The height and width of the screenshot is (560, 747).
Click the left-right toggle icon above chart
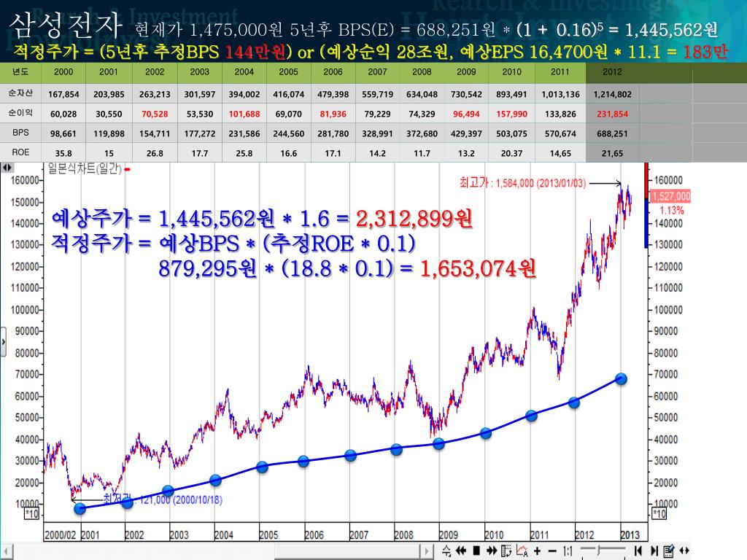(x=7, y=168)
